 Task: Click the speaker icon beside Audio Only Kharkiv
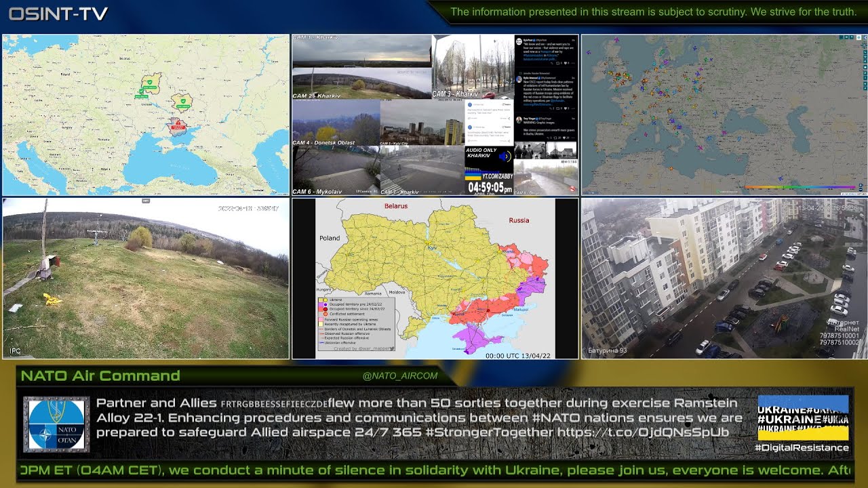click(x=504, y=156)
